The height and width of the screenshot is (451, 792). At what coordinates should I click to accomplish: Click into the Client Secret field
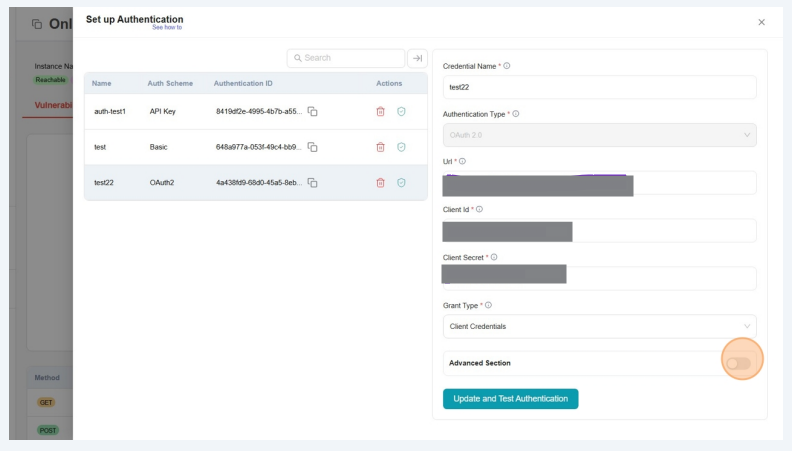click(x=600, y=278)
